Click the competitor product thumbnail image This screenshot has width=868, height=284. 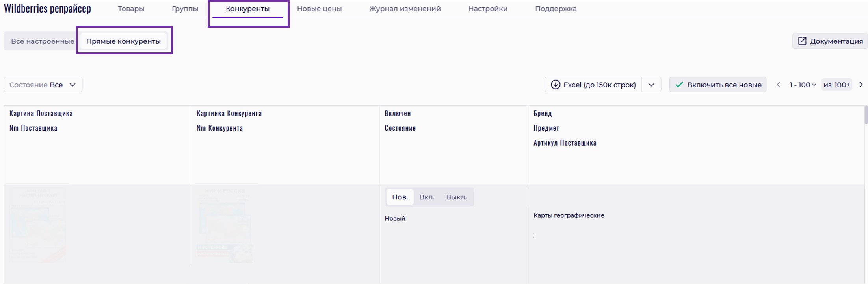point(225,225)
